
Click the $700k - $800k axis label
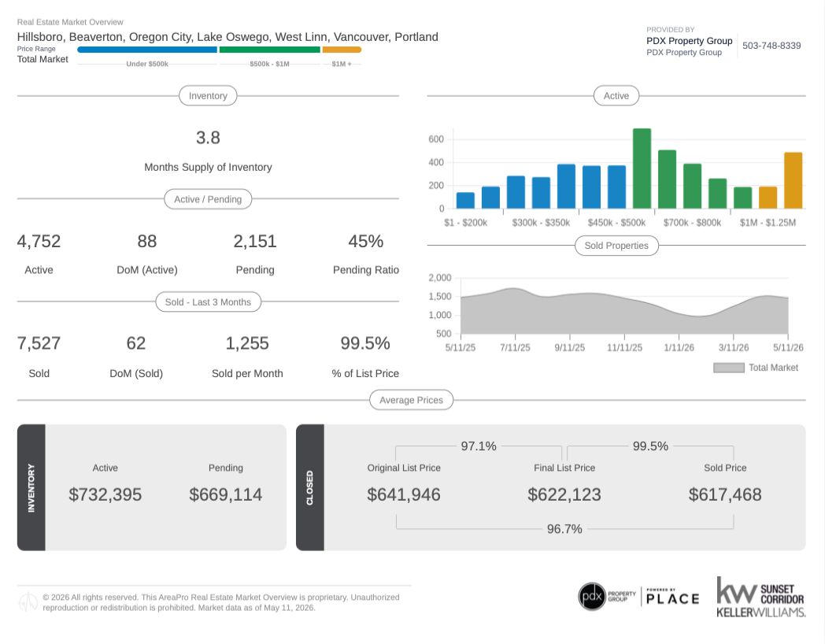pos(693,223)
